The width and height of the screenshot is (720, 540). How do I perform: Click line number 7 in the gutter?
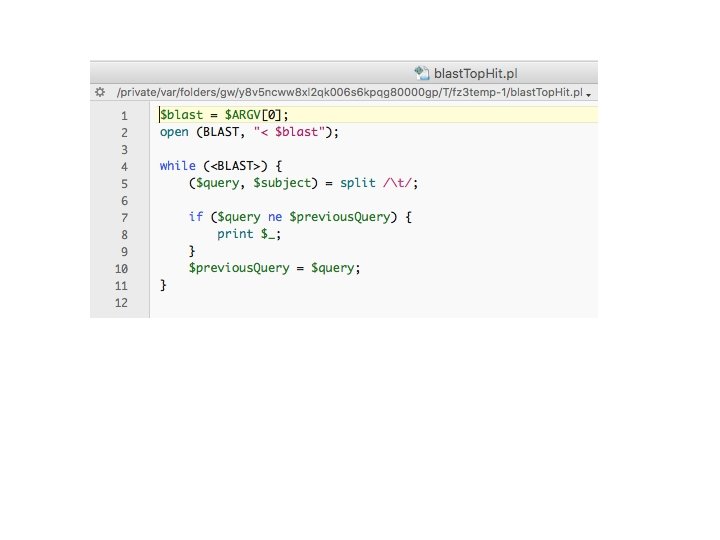click(x=124, y=218)
